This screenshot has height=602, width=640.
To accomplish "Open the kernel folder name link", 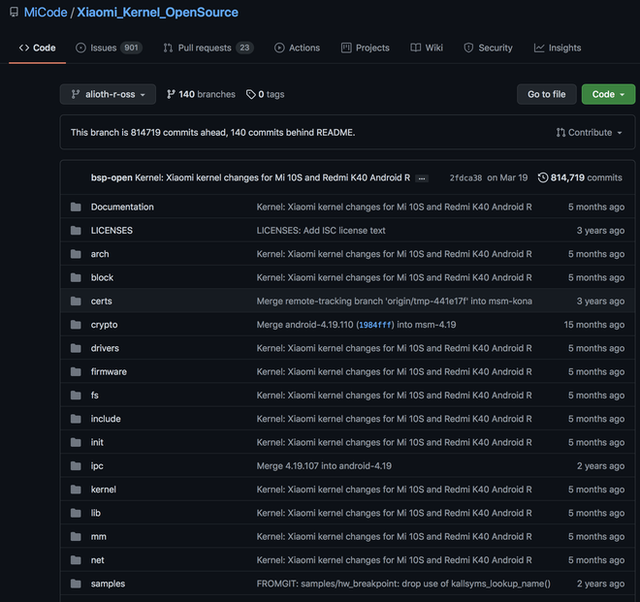I will point(104,489).
